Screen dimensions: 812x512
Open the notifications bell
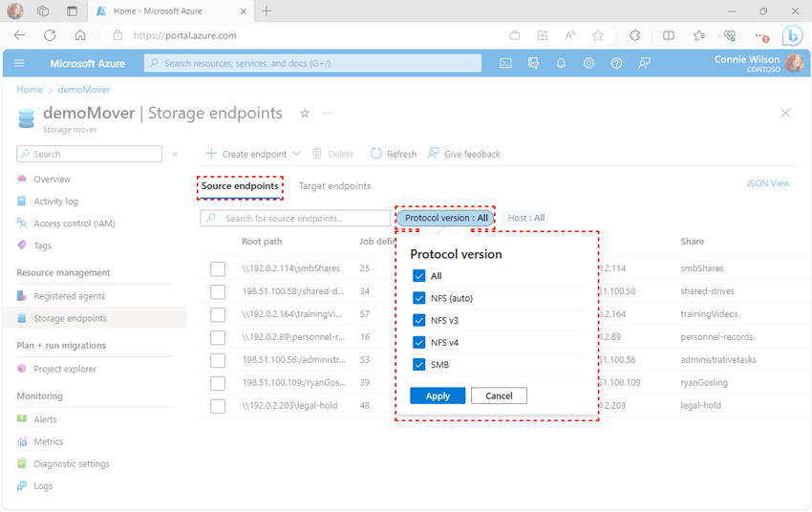[561, 63]
